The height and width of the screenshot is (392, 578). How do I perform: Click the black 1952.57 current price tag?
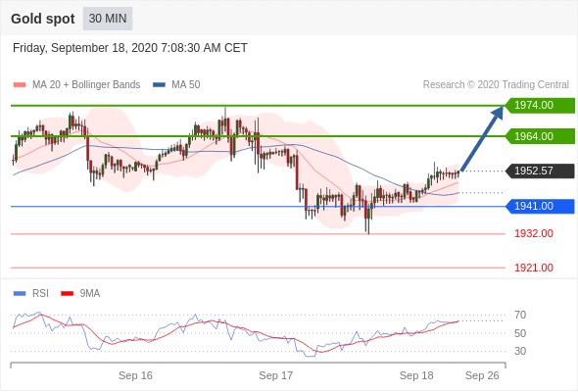[540, 171]
